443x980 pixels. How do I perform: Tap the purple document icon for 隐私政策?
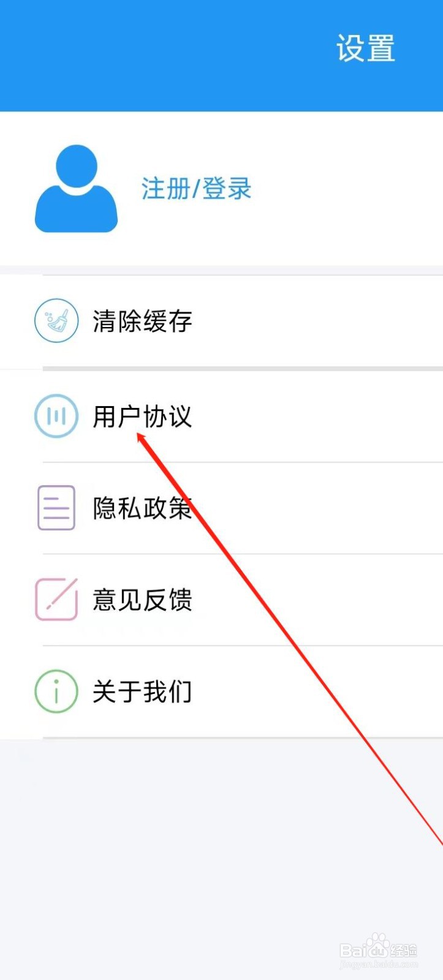click(56, 508)
